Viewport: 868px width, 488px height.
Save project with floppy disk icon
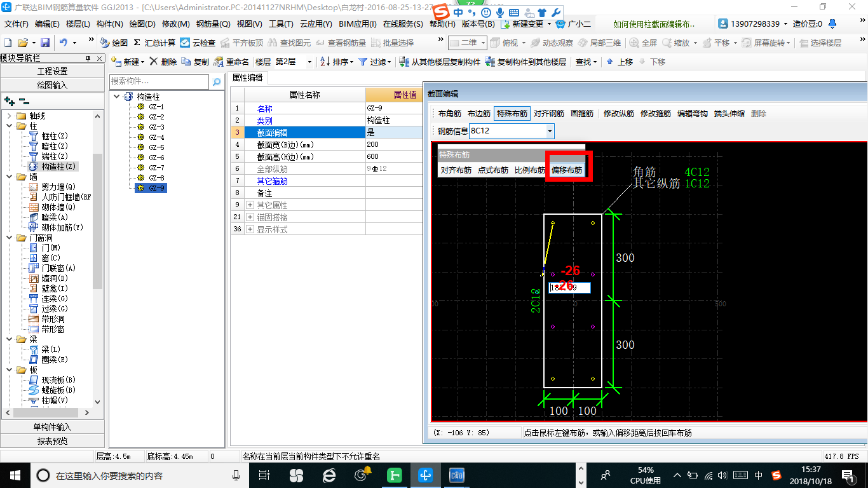pos(44,43)
